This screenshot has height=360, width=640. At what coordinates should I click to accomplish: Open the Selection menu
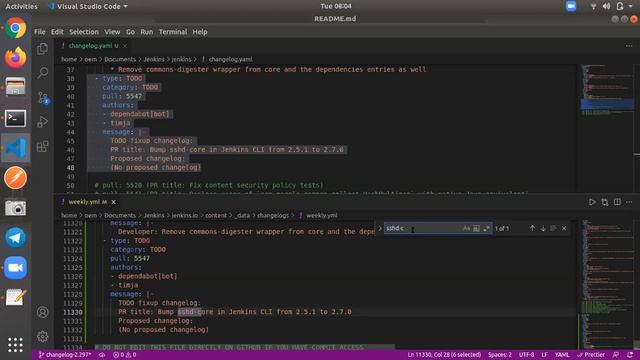pyautogui.click(x=84, y=32)
